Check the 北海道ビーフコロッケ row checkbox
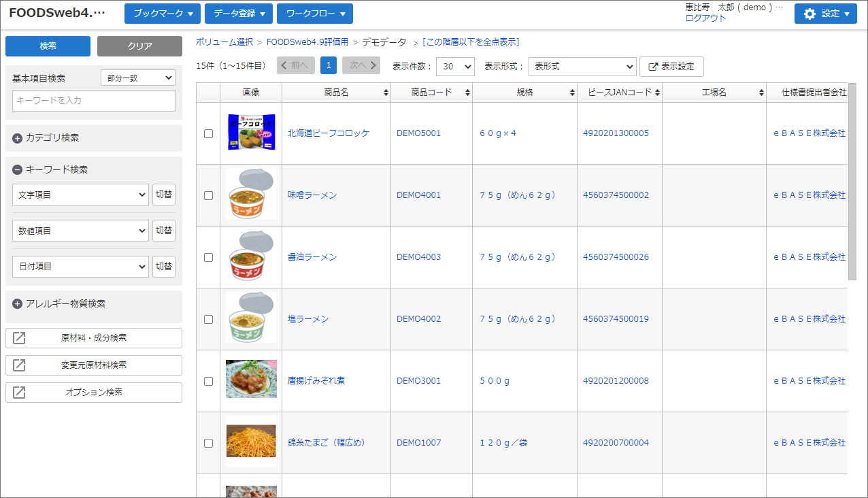 [208, 133]
